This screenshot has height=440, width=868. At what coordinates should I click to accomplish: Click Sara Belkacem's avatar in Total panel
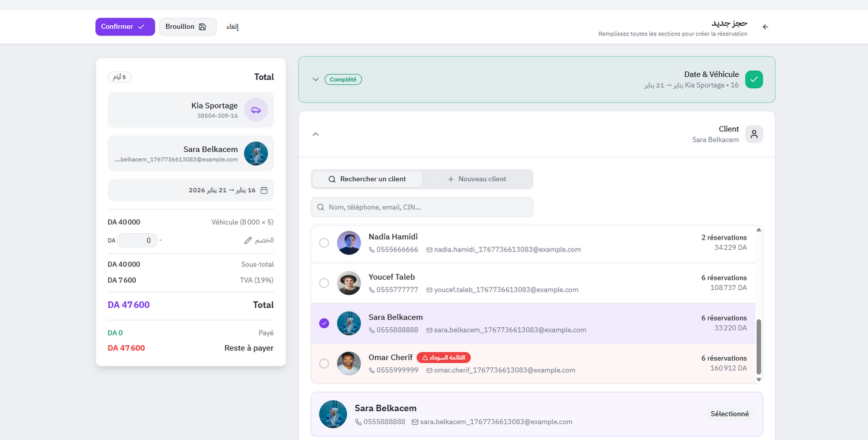(256, 154)
